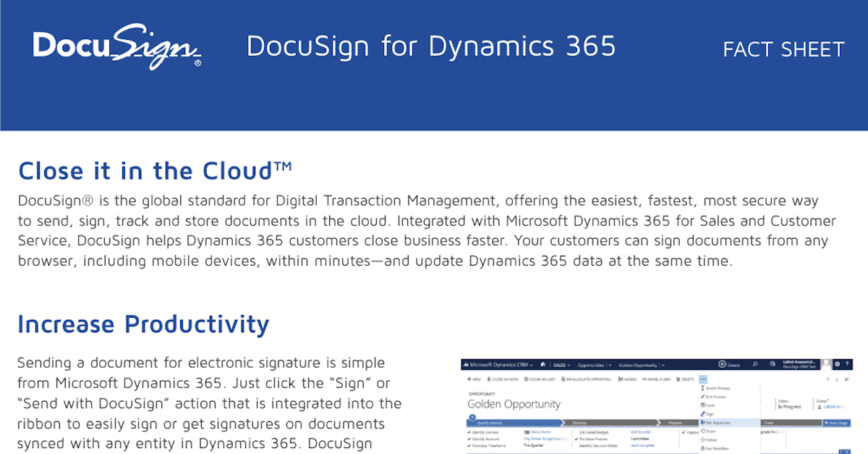
Task: Open the advanced find icon in navbar
Action: 773,364
